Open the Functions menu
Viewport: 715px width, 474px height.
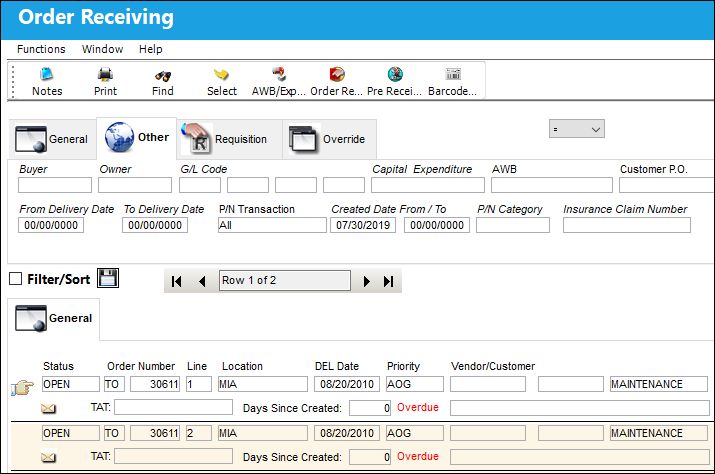(41, 49)
